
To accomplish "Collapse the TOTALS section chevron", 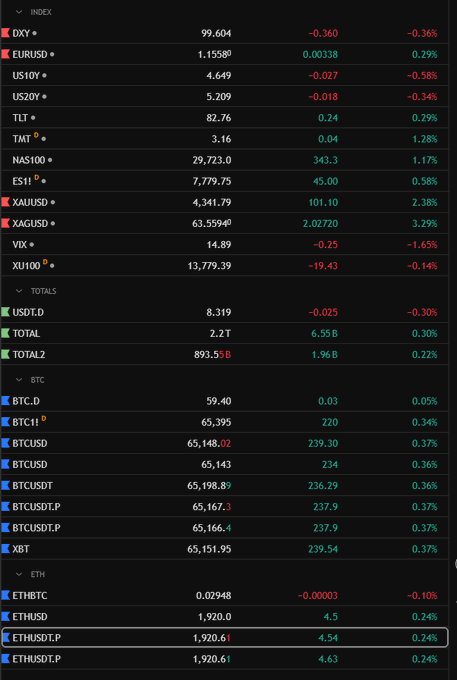I will click(19, 291).
